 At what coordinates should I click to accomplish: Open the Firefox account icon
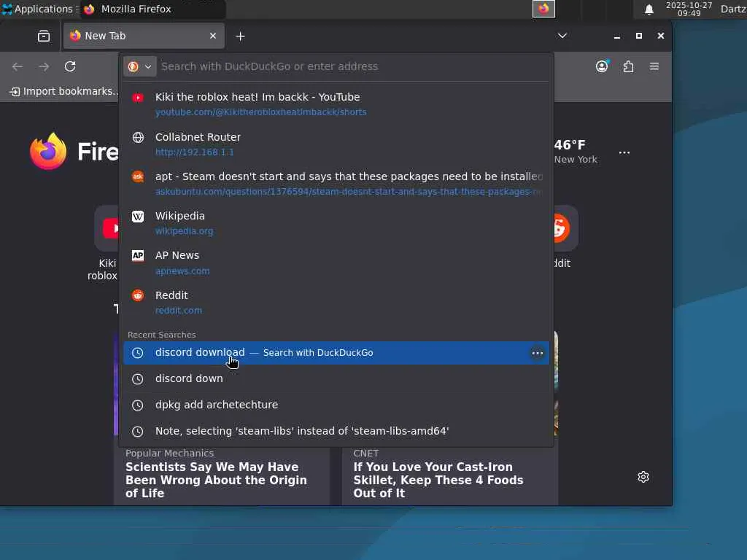tap(602, 66)
